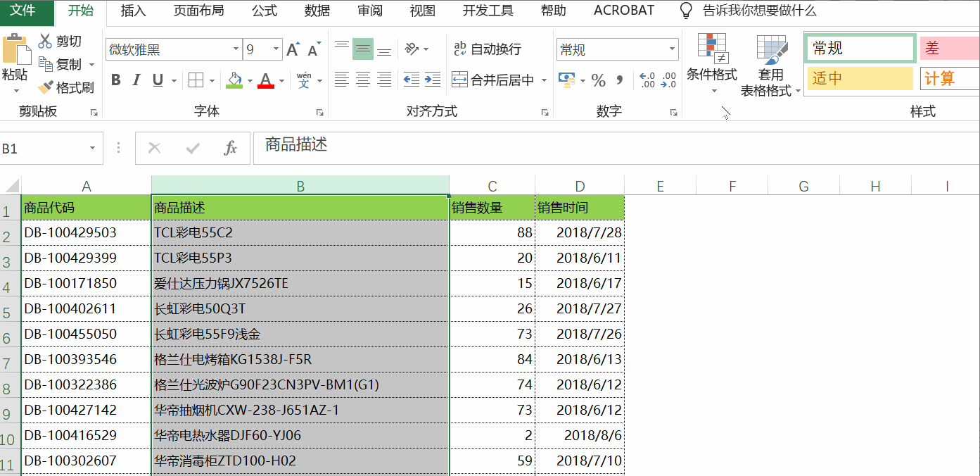Screen dimensions: 980x476
Task: Open the text orientation tool
Action: click(412, 49)
